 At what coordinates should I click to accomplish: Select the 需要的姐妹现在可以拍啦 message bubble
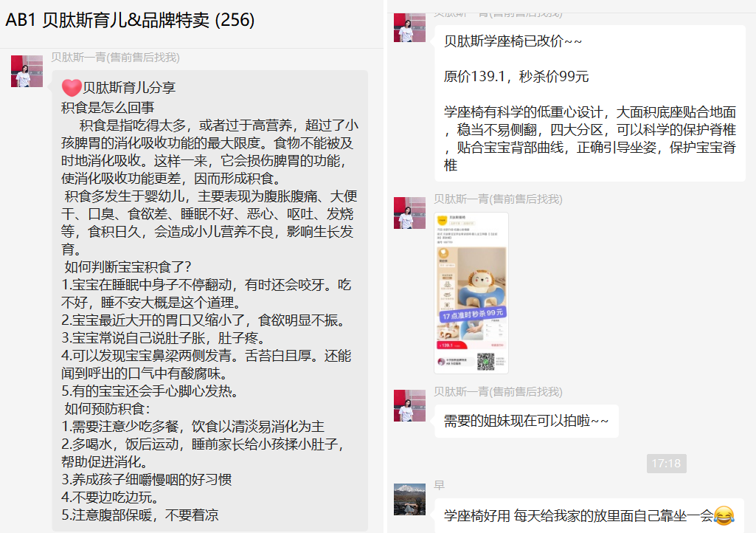(x=526, y=421)
